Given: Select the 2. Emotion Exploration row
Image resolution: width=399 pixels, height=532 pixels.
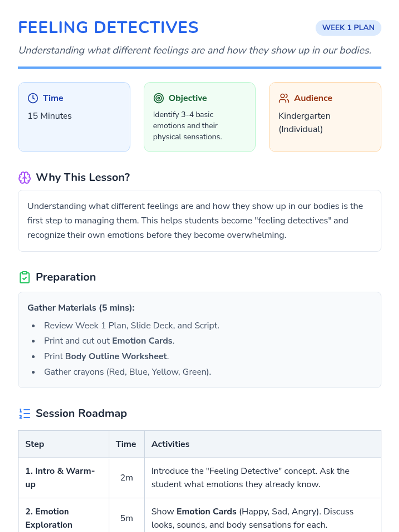Looking at the screenshot, I should pos(199,515).
